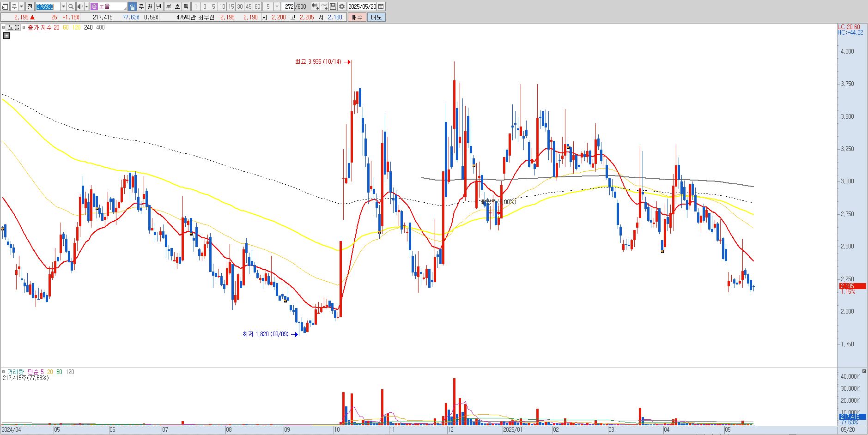868x435 pixels.
Task: Switch to yearly (년) chart period
Action: pos(158,6)
